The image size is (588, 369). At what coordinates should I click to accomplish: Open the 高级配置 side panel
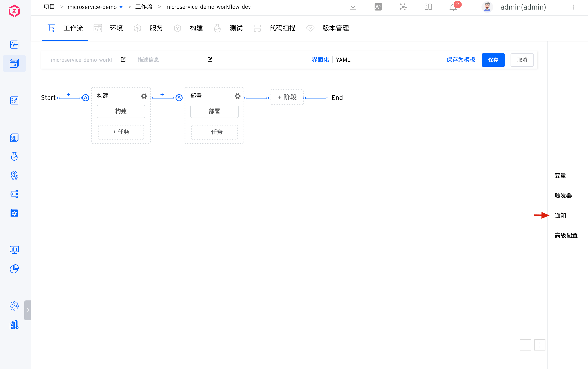[x=566, y=235]
